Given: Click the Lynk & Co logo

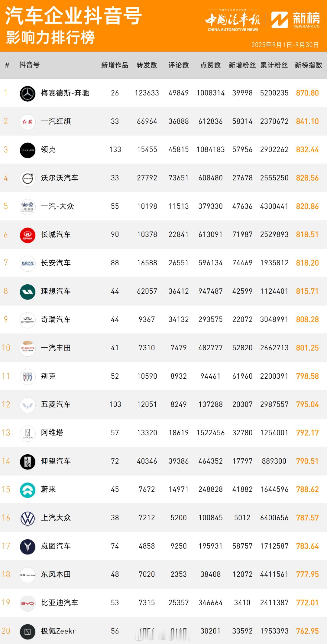Looking at the screenshot, I should coord(28,150).
